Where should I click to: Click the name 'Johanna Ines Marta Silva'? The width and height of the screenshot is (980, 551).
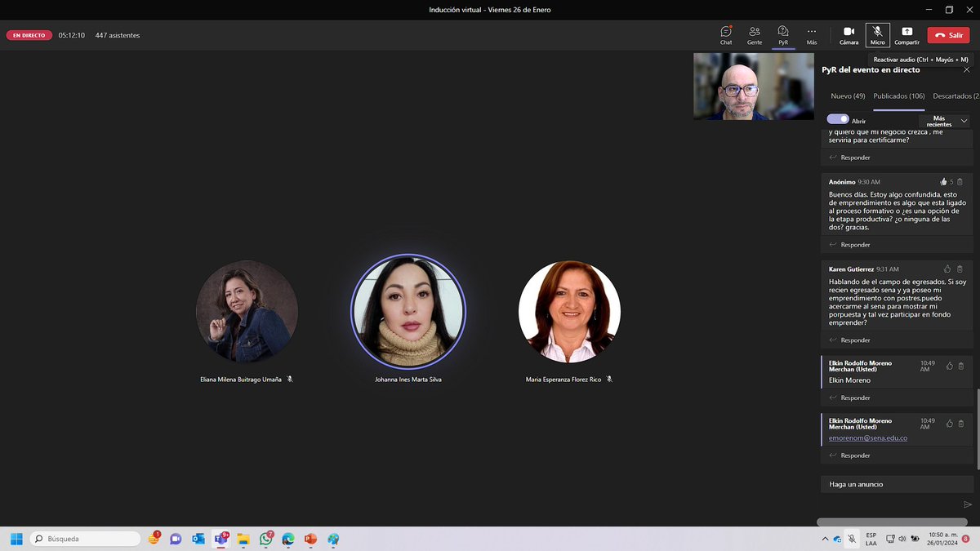[x=408, y=380]
